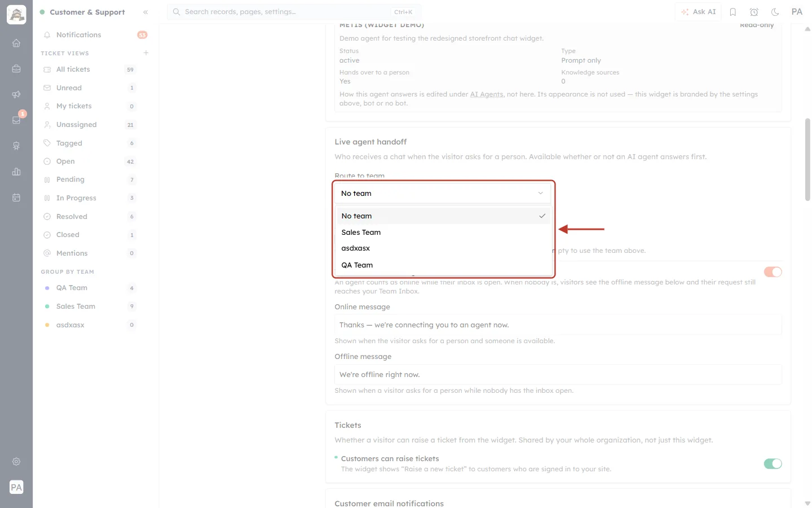This screenshot has width=812, height=508.
Task: Switch to dark mode with the moon icon
Action: pos(775,12)
